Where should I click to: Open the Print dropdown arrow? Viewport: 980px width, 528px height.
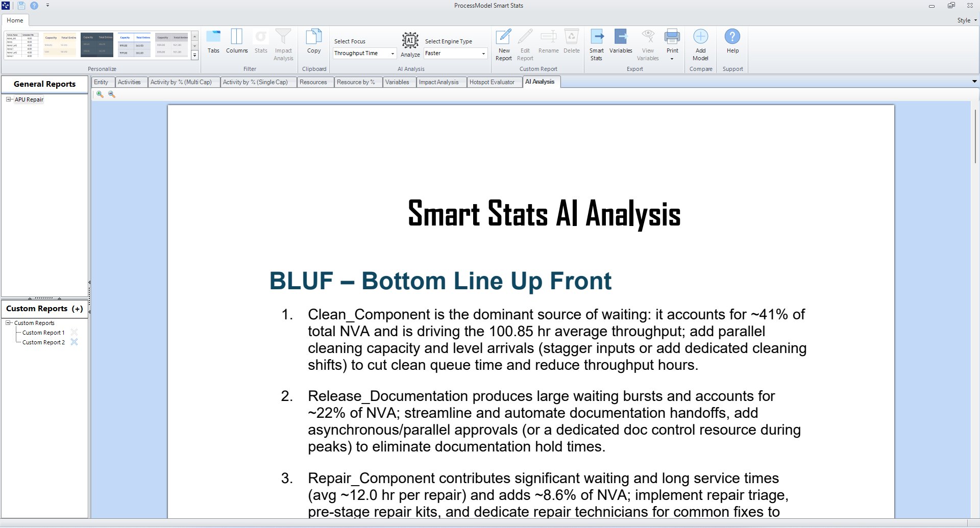click(x=672, y=59)
